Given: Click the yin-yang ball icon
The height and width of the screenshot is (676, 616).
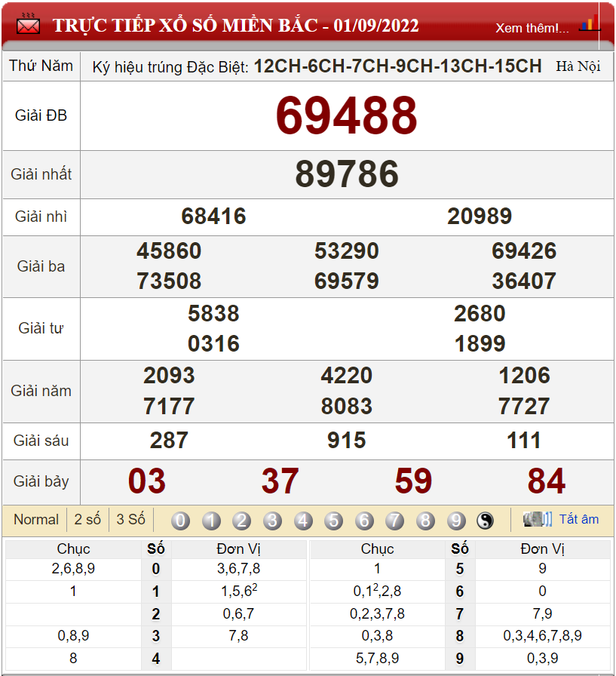Looking at the screenshot, I should click(x=485, y=521).
